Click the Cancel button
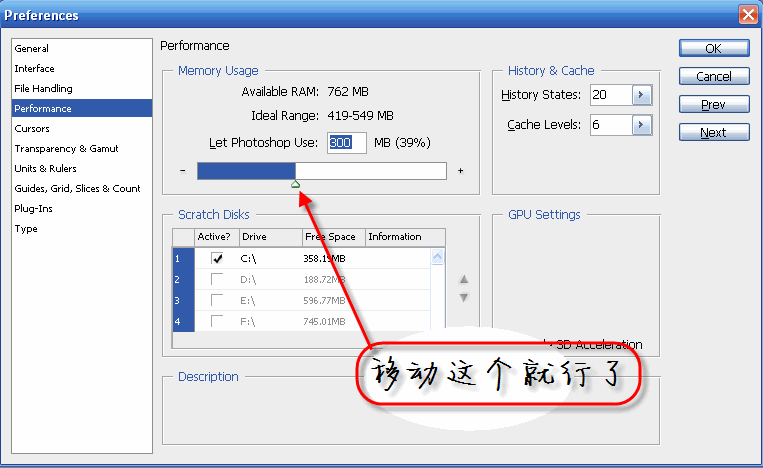This screenshot has height=468, width=763. pyautogui.click(x=714, y=76)
